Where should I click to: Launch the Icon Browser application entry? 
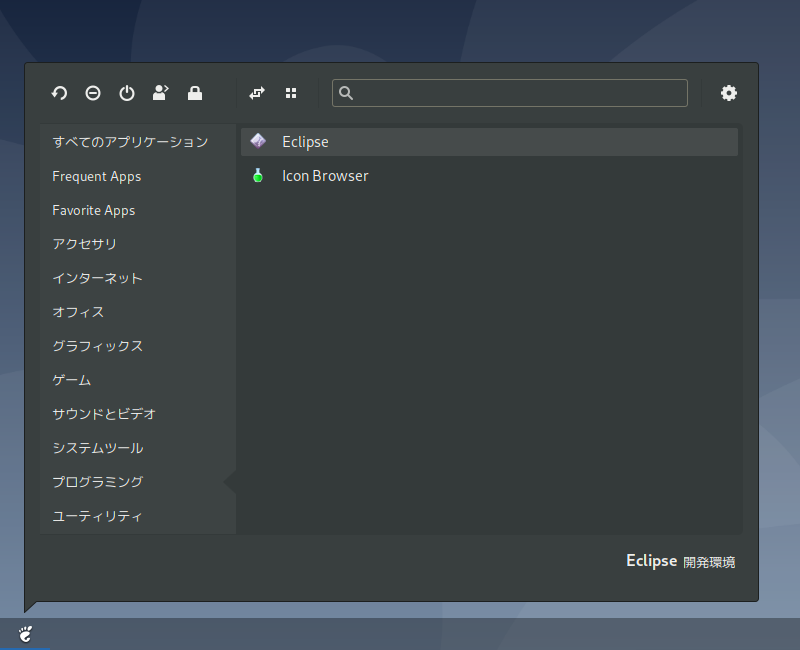(489, 176)
